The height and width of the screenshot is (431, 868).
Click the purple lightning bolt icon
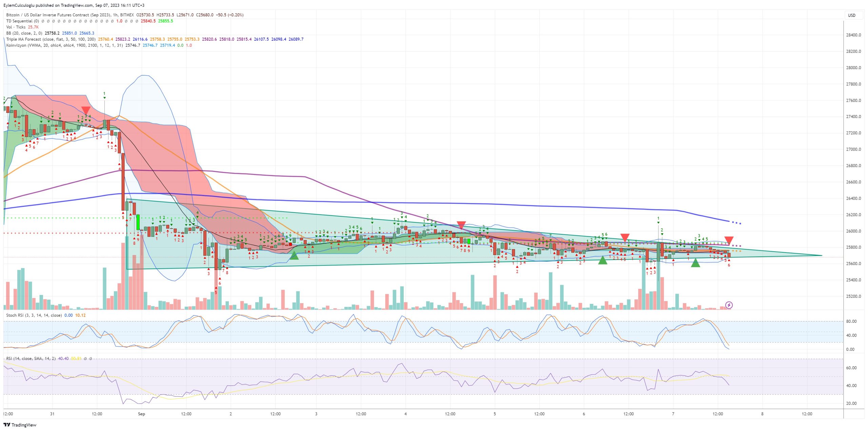(729, 305)
